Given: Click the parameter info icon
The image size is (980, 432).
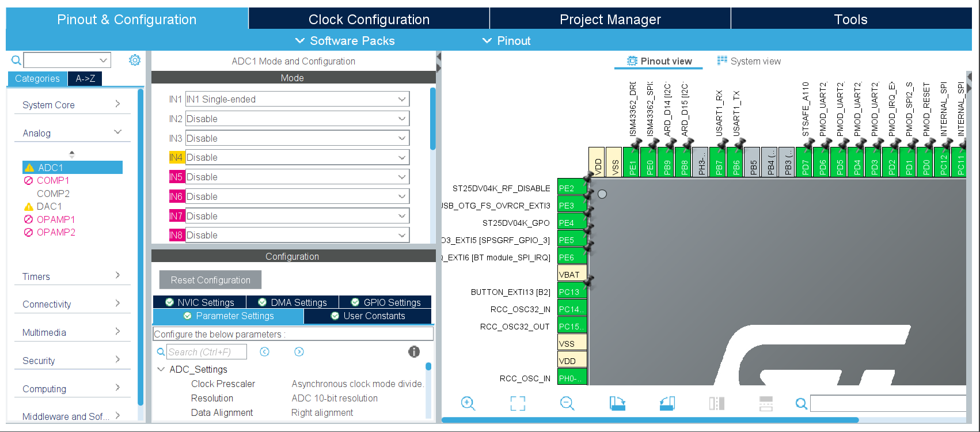Looking at the screenshot, I should pyautogui.click(x=414, y=352).
